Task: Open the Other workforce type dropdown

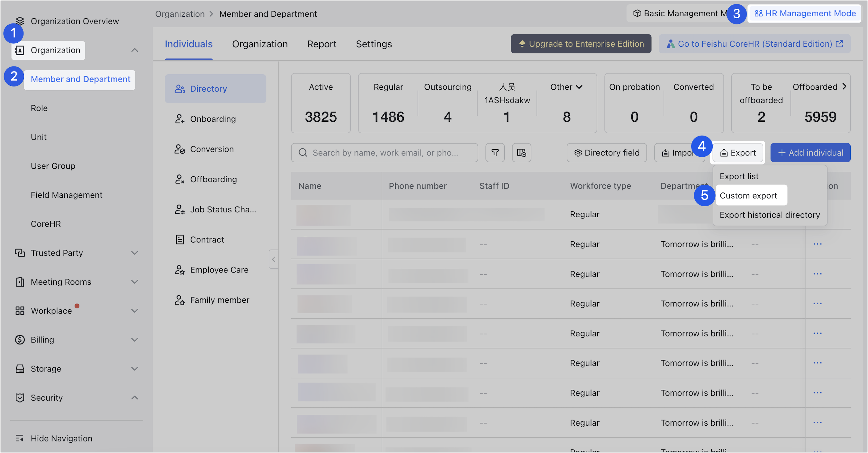Action: (x=566, y=87)
